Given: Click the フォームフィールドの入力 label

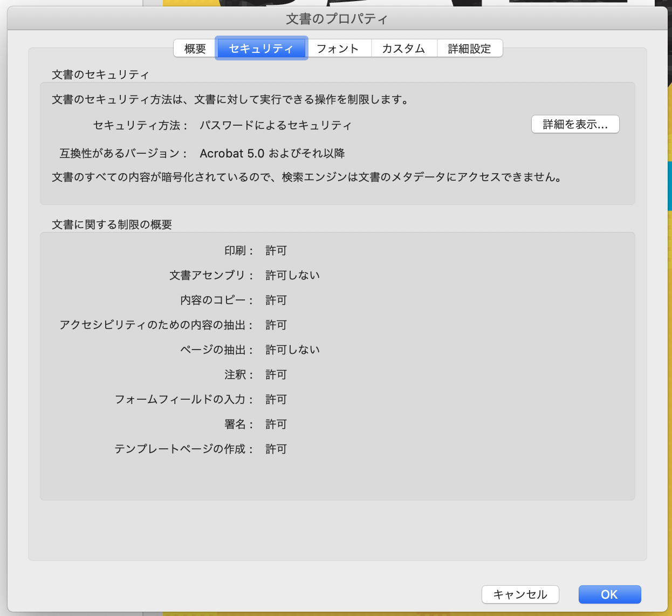Looking at the screenshot, I should [x=184, y=399].
